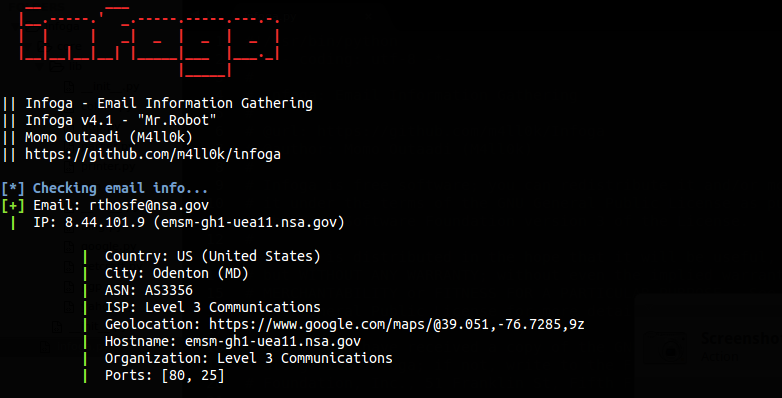Open the Google Maps geolocation link
782x398 pixels.
(396, 325)
